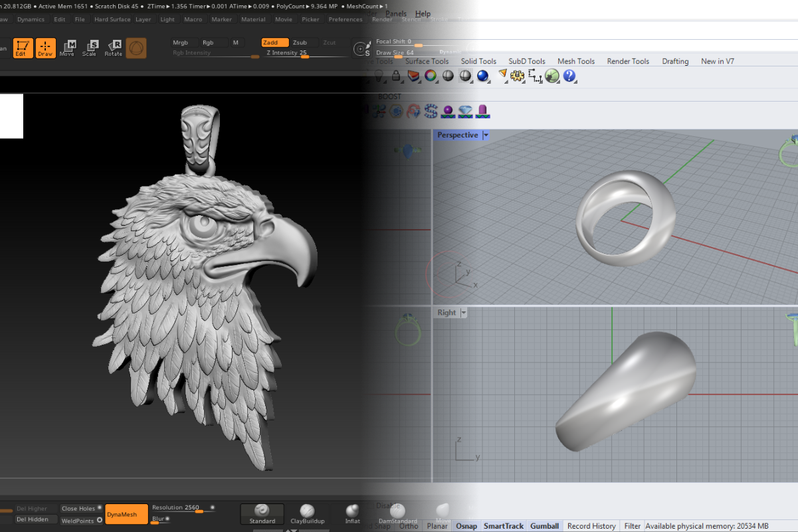Open the Material palette menu
This screenshot has width=798, height=532.
tap(253, 19)
